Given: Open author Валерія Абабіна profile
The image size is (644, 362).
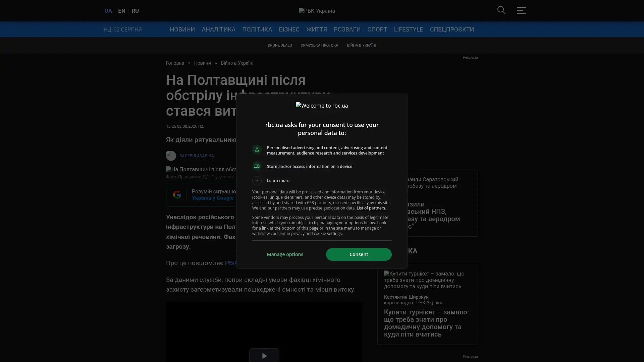Looking at the screenshot, I should click(196, 156).
